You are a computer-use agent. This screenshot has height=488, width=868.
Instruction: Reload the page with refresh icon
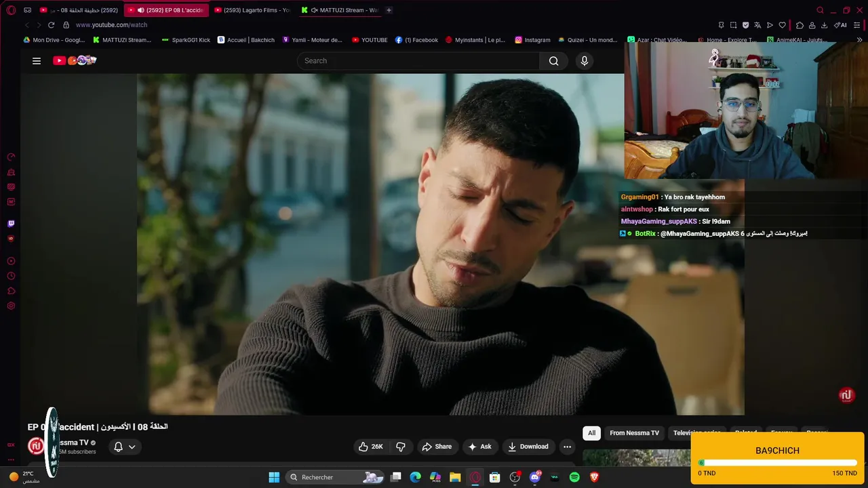[51, 25]
